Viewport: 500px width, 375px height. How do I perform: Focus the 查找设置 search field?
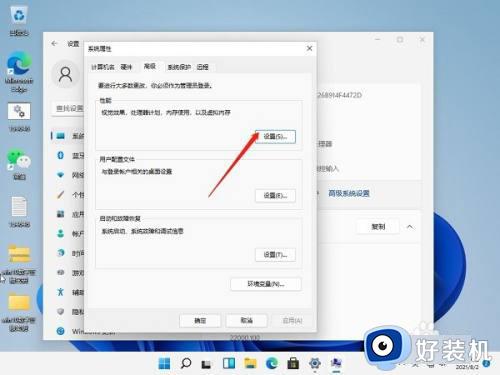pyautogui.click(x=68, y=108)
